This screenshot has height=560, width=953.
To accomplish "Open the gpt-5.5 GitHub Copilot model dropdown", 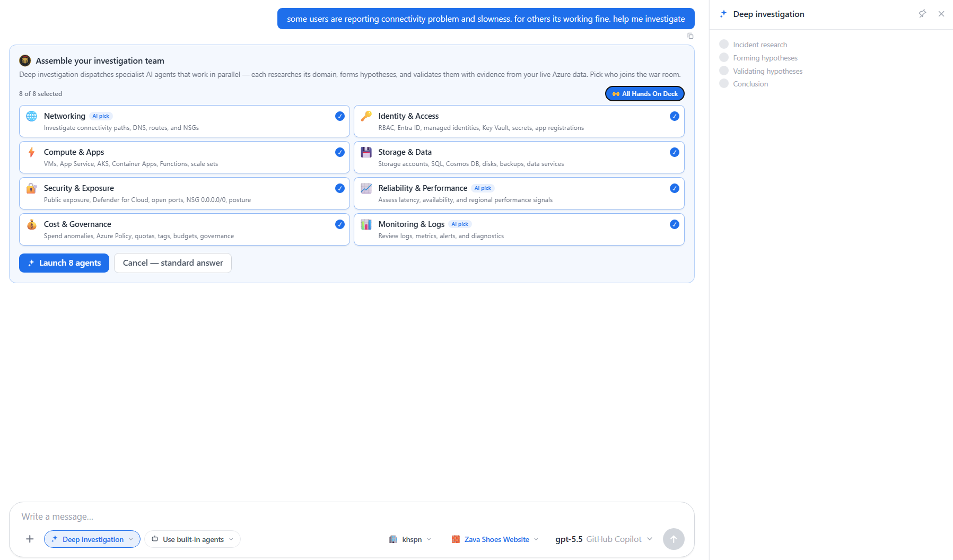I will 604,539.
